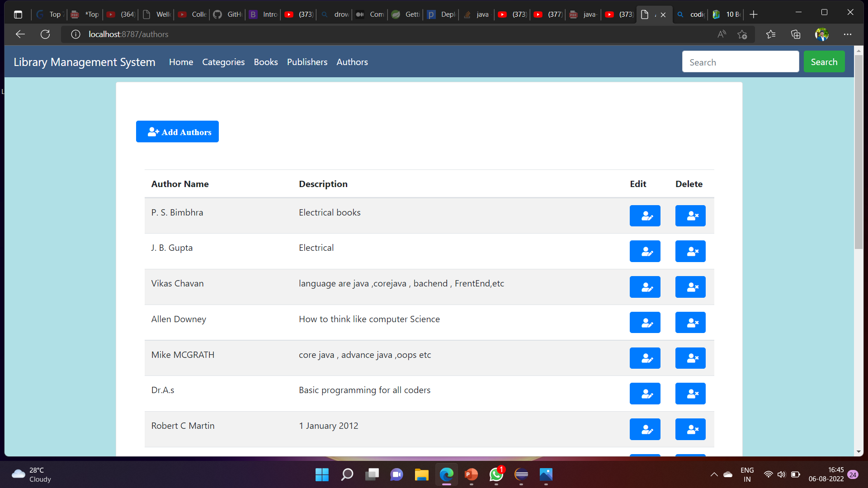Image resolution: width=868 pixels, height=488 pixels.
Task: Open the volume settings in system tray
Action: [782, 475]
